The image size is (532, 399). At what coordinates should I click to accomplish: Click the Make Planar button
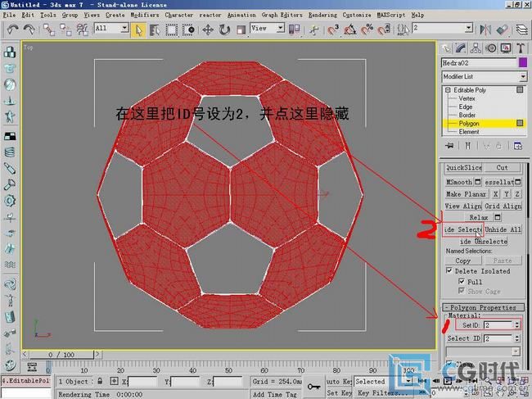click(467, 194)
